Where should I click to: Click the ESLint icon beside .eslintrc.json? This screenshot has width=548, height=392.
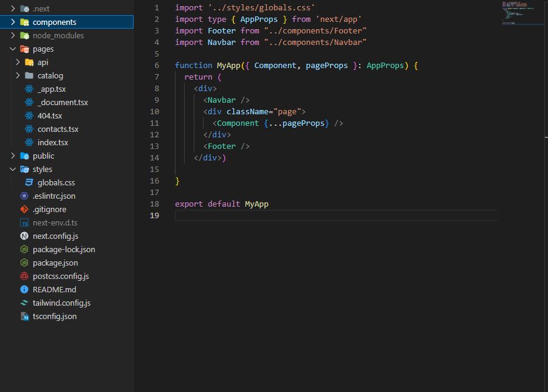point(24,196)
